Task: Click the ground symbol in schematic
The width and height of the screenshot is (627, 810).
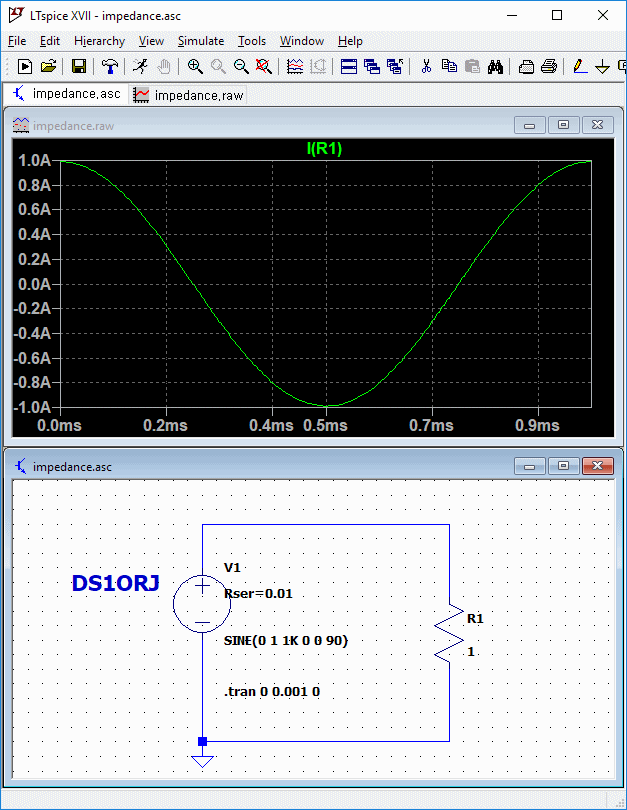Action: (x=202, y=761)
